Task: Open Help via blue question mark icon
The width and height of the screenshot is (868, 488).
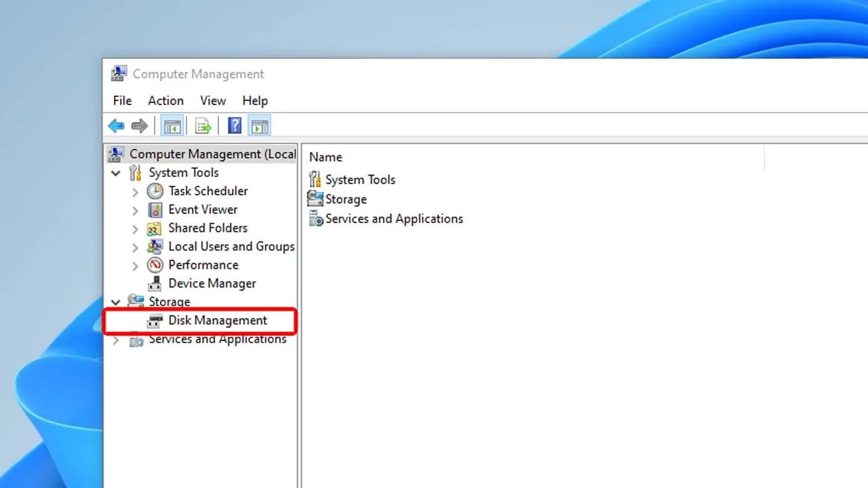Action: tap(235, 125)
